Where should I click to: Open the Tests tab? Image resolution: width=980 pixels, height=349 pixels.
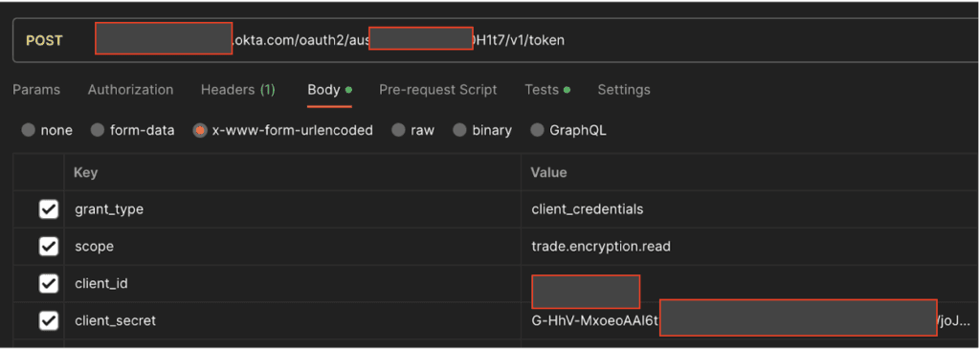tap(546, 90)
